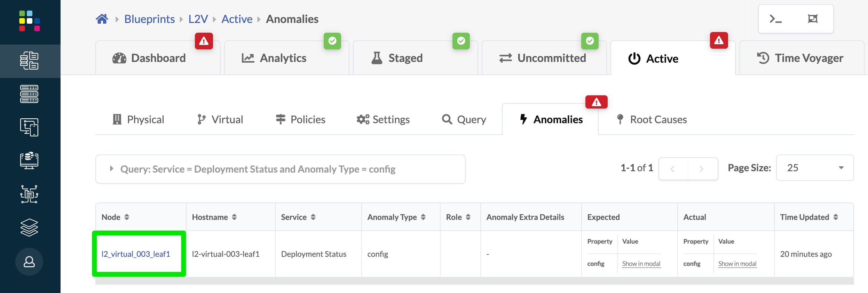Image resolution: width=868 pixels, height=293 pixels.
Task: Open Blueprints from the sidebar
Action: [29, 61]
